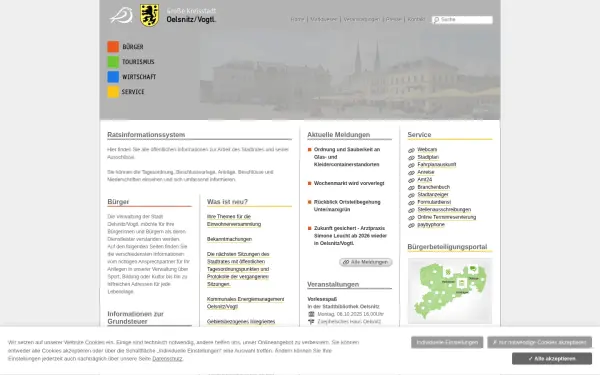Screen dimensions: 600x375
Task: Open the Fahrplanauskunft service link
Action: (437, 165)
